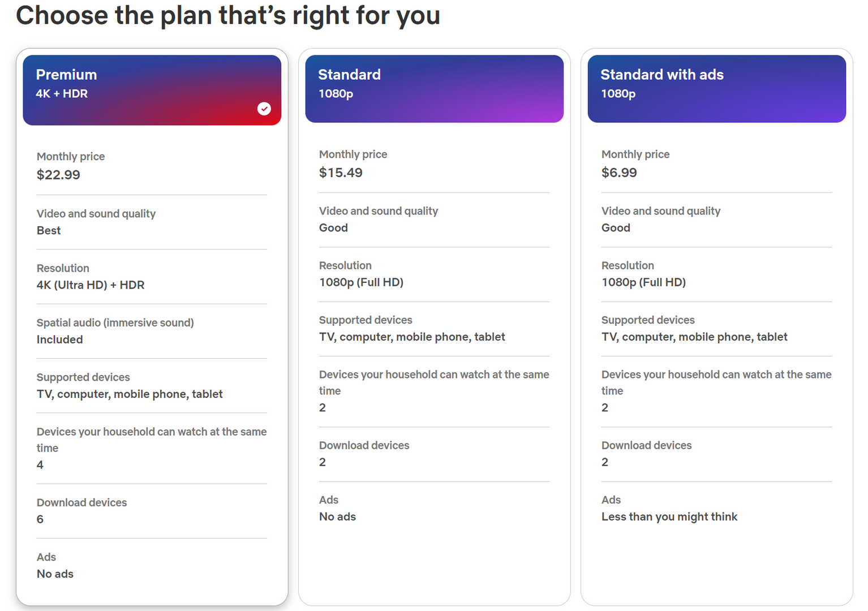
Task: Click Standard plan supported devices row
Action: (x=434, y=329)
